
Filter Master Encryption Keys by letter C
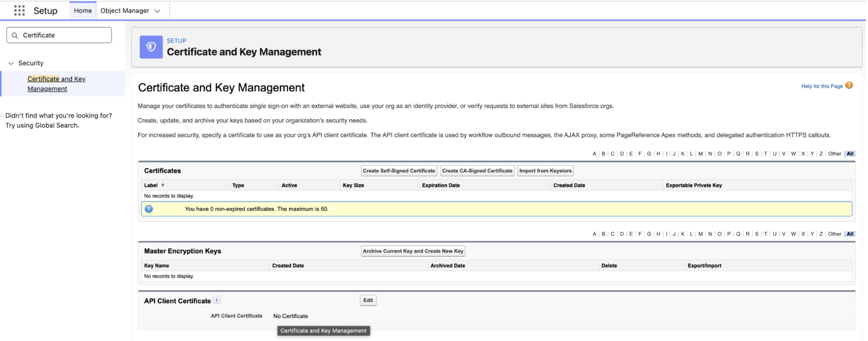(612, 234)
